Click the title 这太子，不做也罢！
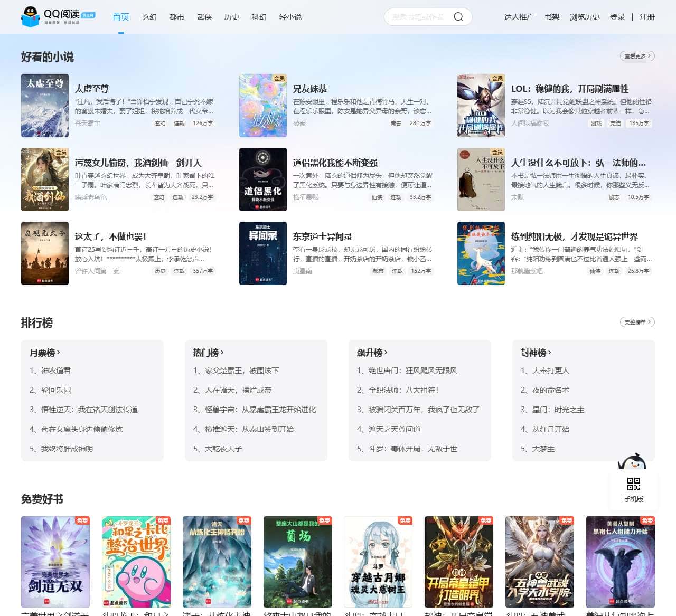The width and height of the screenshot is (676, 616). click(x=111, y=236)
